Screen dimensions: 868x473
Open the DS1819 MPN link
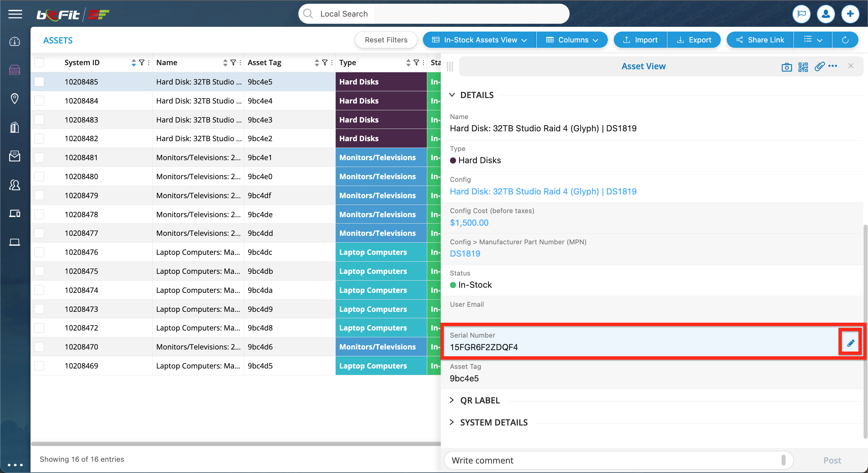coord(465,253)
